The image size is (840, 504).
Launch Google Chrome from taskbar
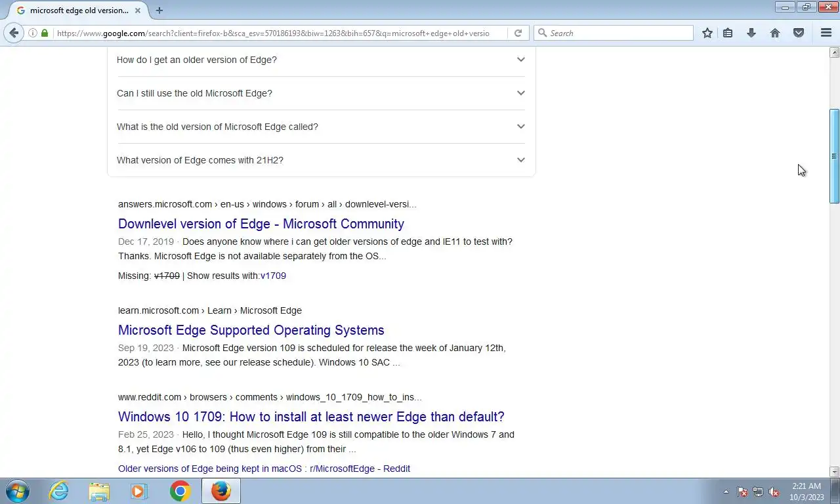(180, 491)
